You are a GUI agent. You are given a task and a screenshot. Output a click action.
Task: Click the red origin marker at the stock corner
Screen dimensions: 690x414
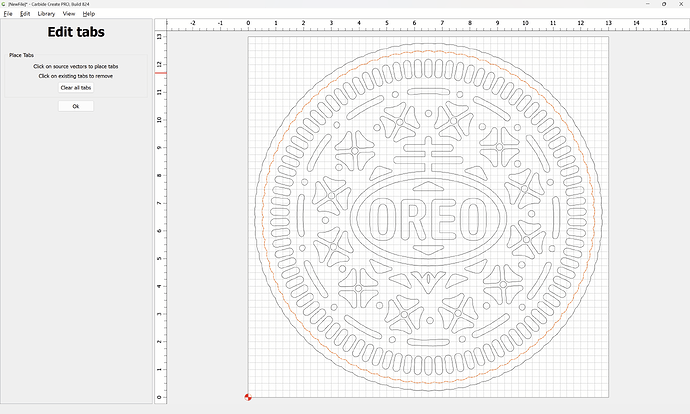point(248,397)
